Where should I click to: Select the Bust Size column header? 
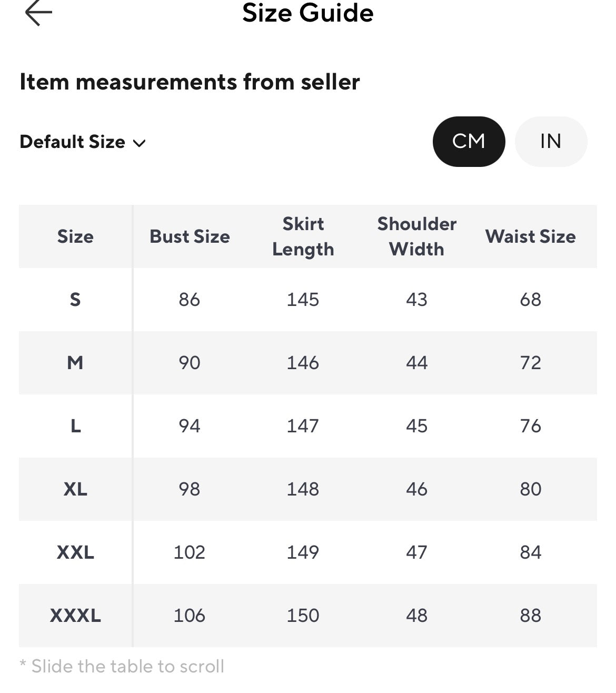click(190, 236)
